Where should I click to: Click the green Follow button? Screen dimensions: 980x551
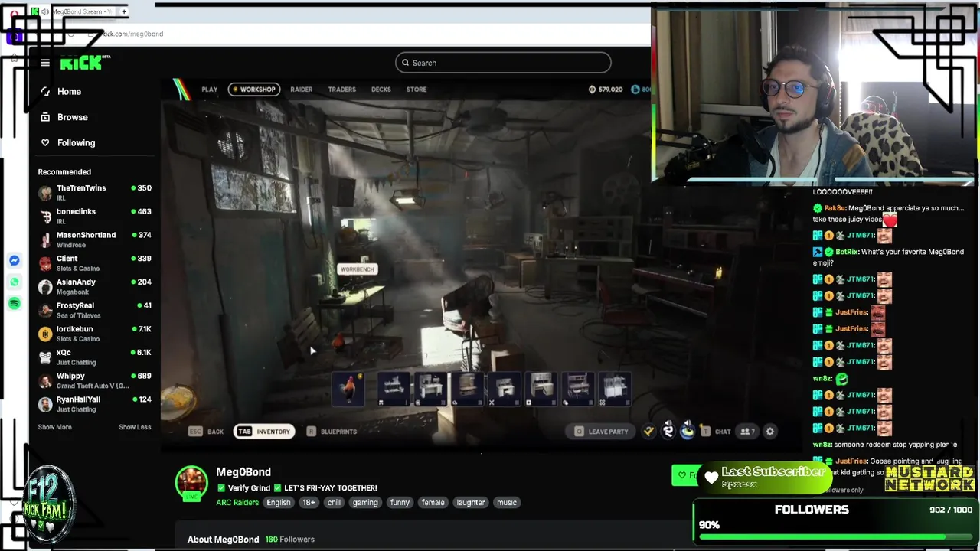click(x=686, y=475)
